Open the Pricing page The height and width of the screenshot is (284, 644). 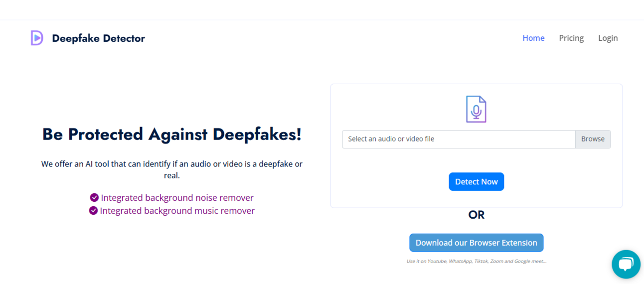(x=571, y=38)
